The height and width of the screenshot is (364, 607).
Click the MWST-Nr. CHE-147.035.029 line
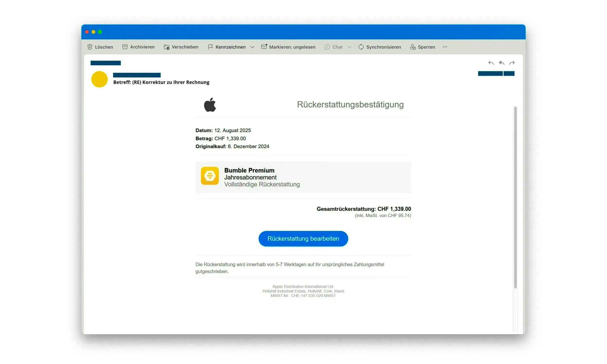pos(303,296)
